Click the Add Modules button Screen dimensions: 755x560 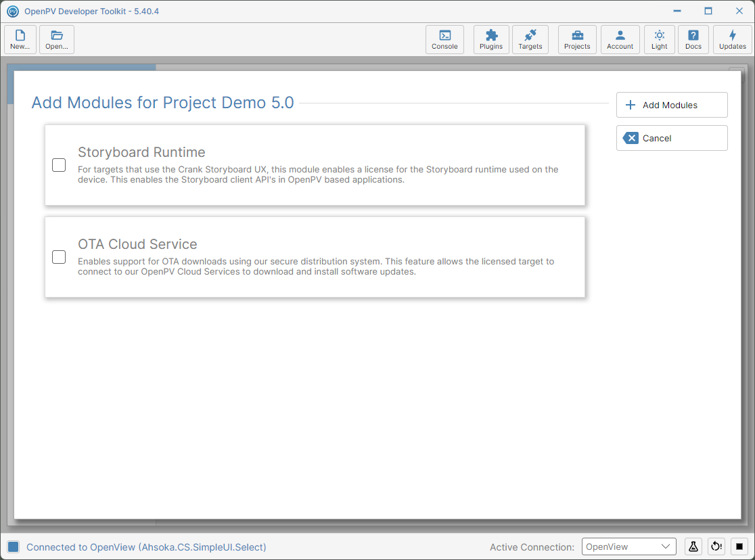click(672, 105)
